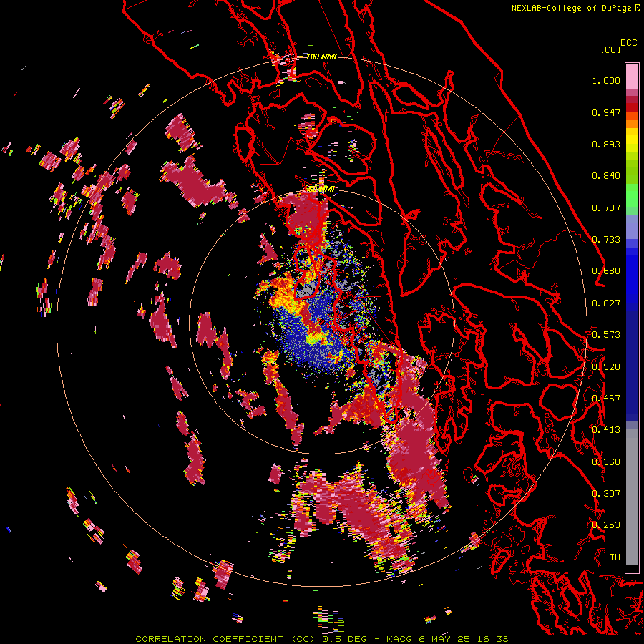The width and height of the screenshot is (644, 644).
Task: Click the 50 NMI range ring label
Action: 321,190
